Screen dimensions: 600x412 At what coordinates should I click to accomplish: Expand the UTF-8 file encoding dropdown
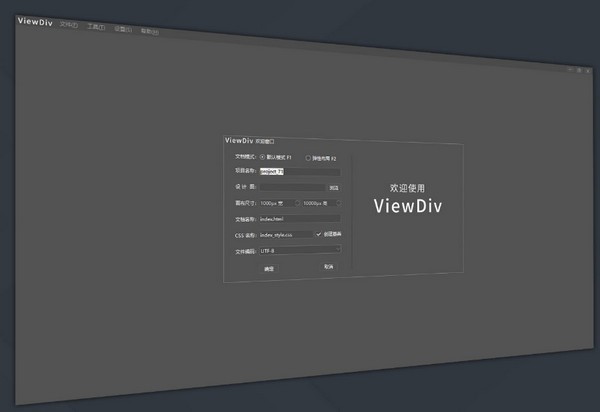coord(300,251)
